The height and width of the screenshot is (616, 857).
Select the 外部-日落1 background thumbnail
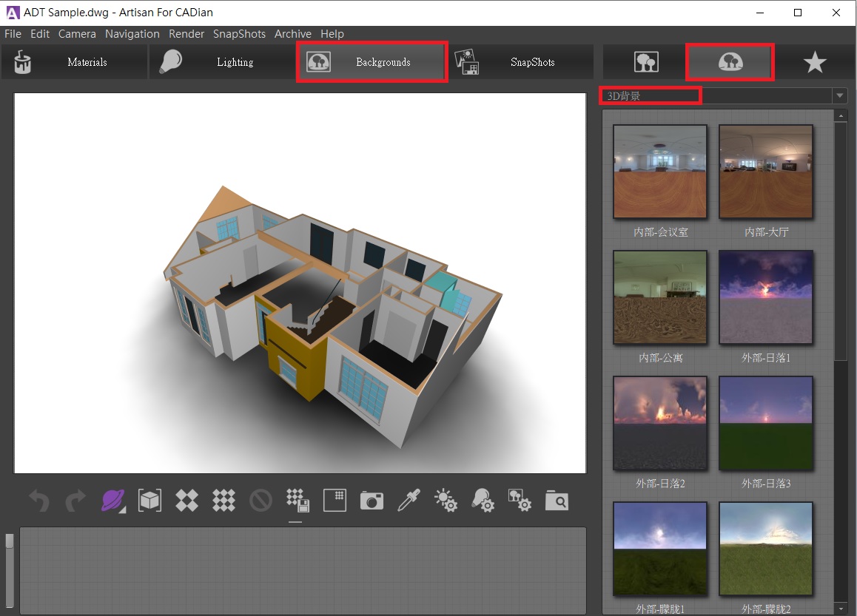pos(766,298)
